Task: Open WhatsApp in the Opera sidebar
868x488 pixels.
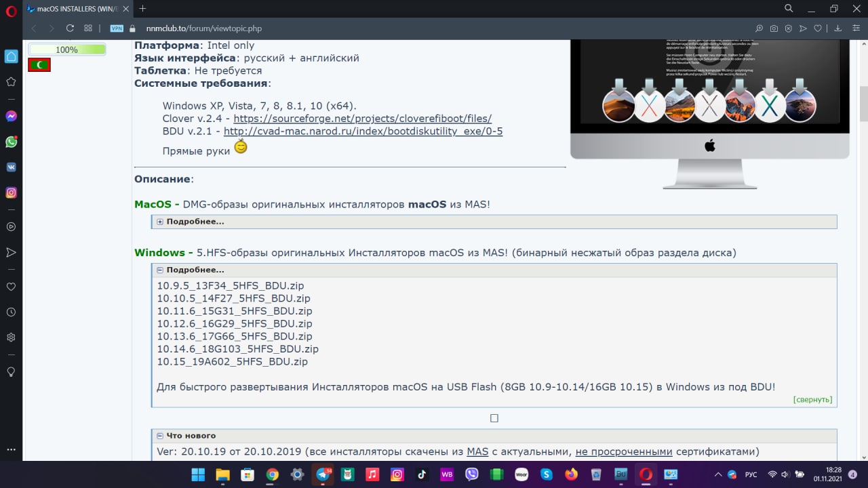Action: [x=11, y=142]
